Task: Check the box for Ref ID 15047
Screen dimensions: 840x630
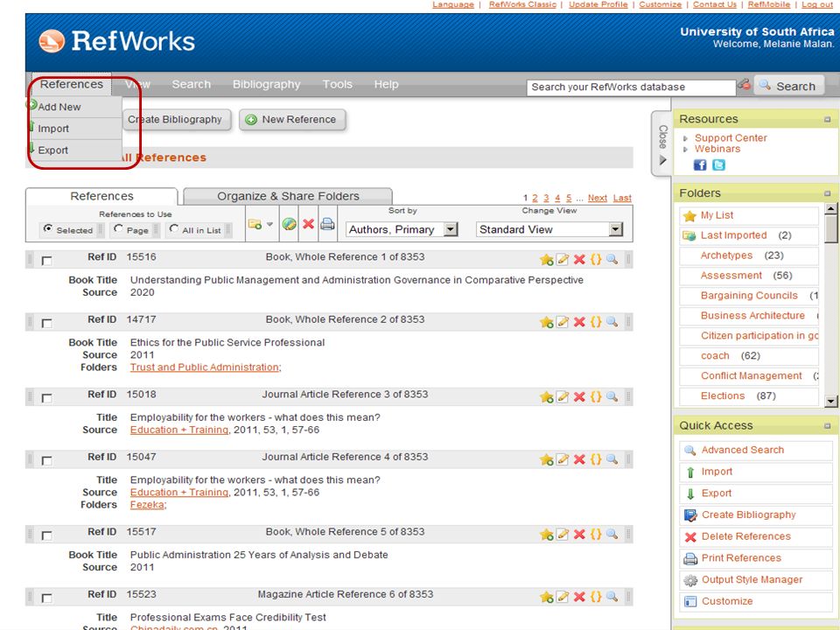Action: 46,461
